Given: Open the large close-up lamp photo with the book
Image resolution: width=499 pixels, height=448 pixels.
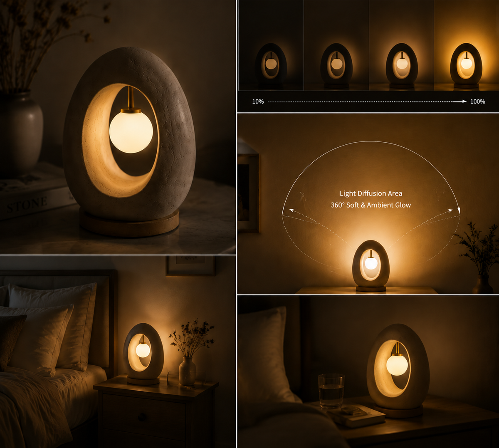Looking at the screenshot, I should [118, 127].
